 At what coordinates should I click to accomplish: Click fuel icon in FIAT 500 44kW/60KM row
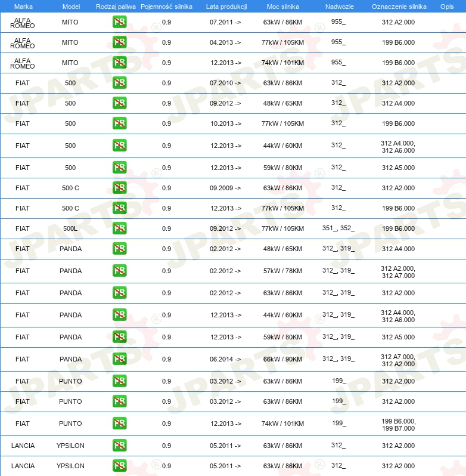point(119,146)
